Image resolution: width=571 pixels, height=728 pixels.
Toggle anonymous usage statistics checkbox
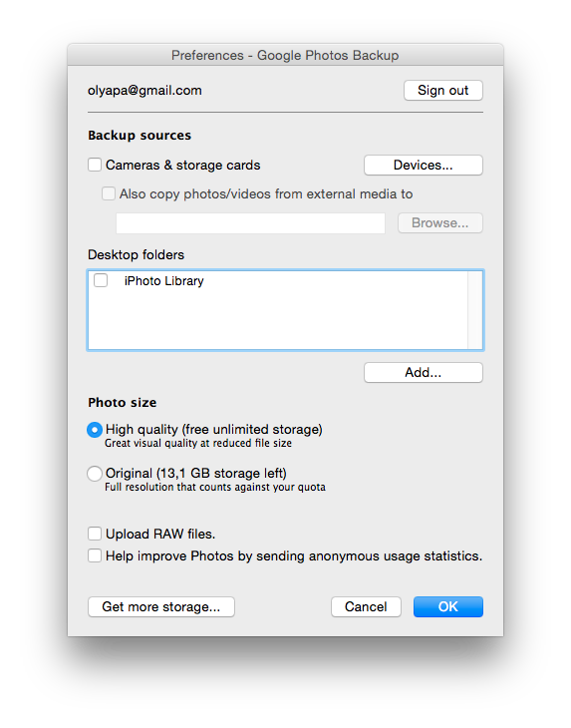95,555
